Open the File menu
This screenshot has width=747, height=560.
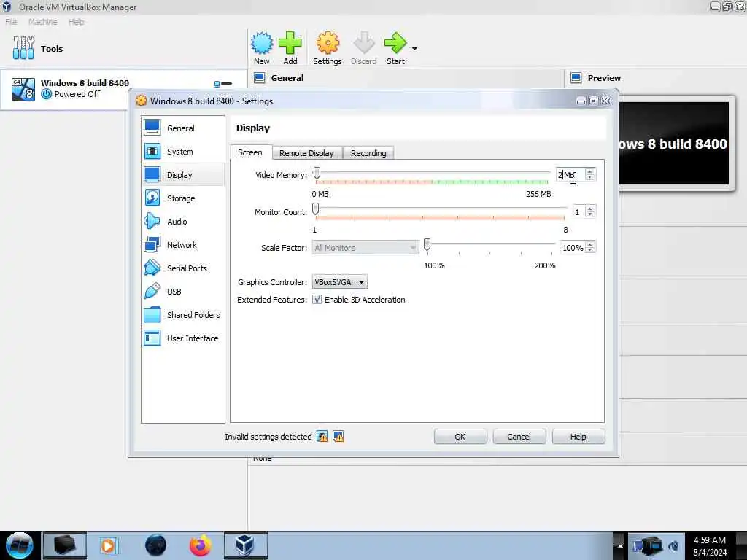(11, 22)
